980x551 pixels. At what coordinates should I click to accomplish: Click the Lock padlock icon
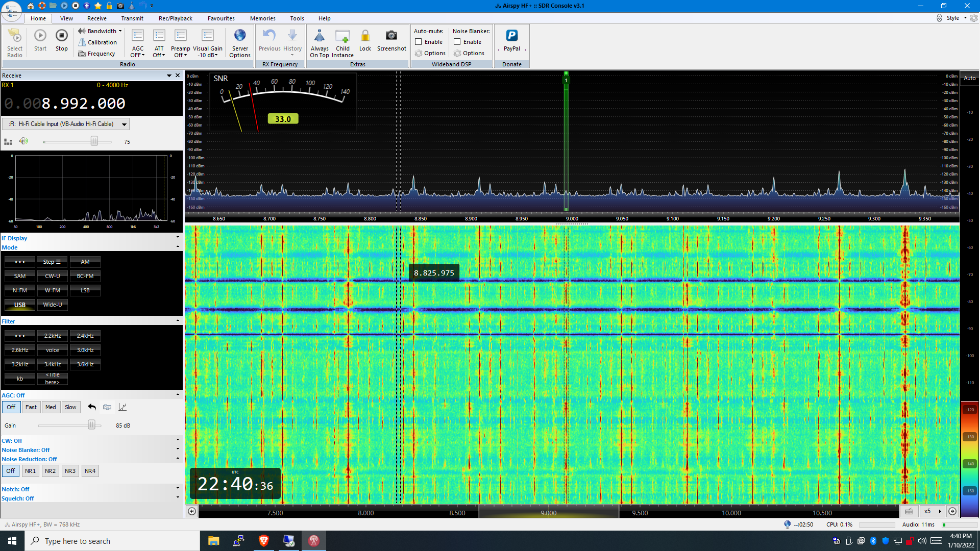(x=365, y=36)
